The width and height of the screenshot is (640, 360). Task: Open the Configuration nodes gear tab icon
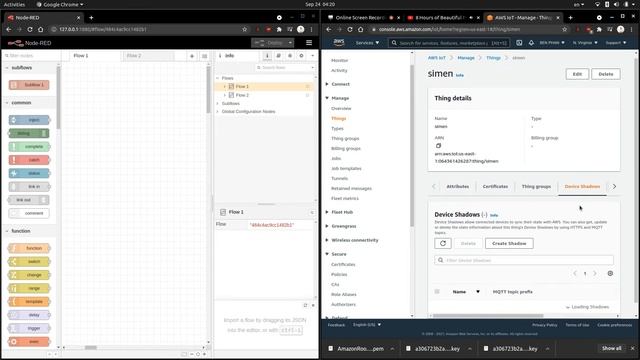301,56
